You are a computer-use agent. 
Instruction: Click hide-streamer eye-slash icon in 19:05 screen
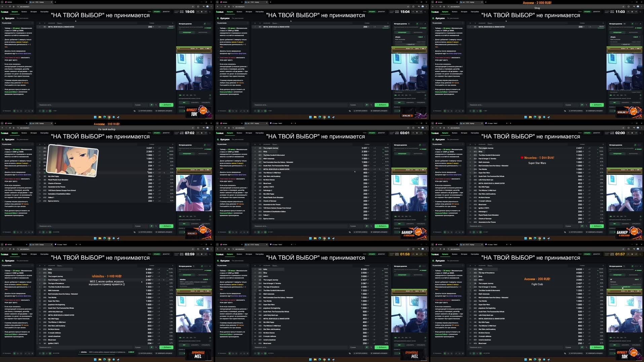coord(135,111)
